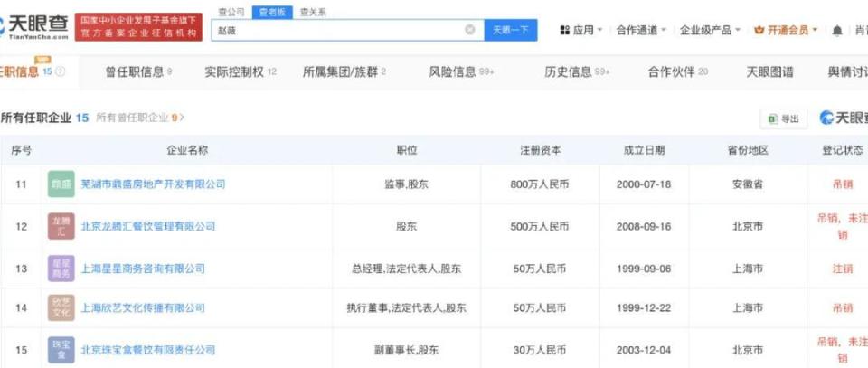Open 上海欣艺文化传播有限公司 company link
This screenshot has width=868, height=368.
pos(143,307)
